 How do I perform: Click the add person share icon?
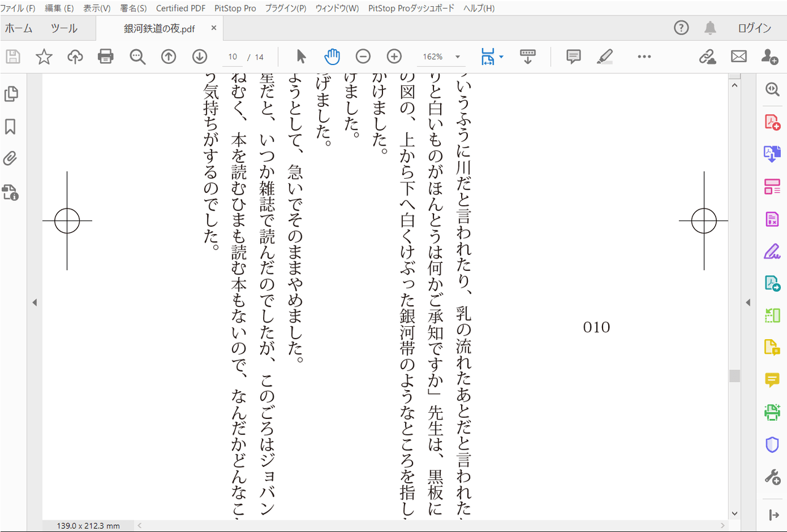pyautogui.click(x=770, y=57)
